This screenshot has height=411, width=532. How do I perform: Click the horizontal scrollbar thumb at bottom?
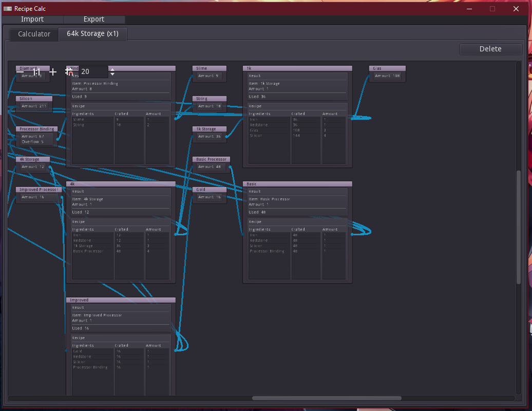(327, 398)
